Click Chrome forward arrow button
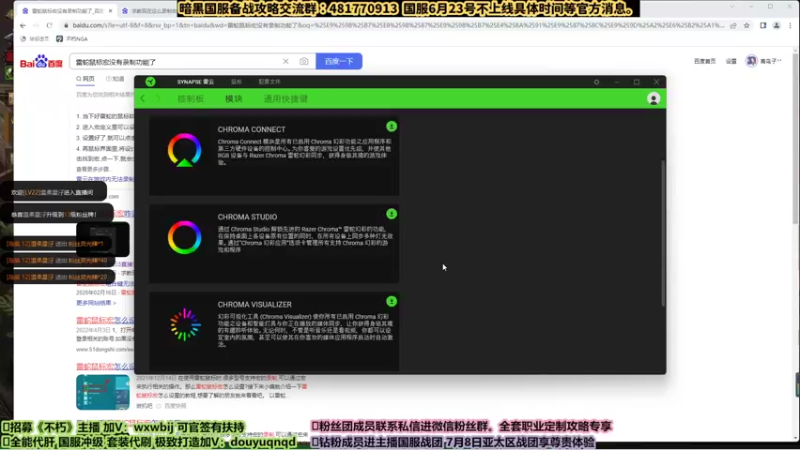The width and height of the screenshot is (800, 450). (36, 25)
